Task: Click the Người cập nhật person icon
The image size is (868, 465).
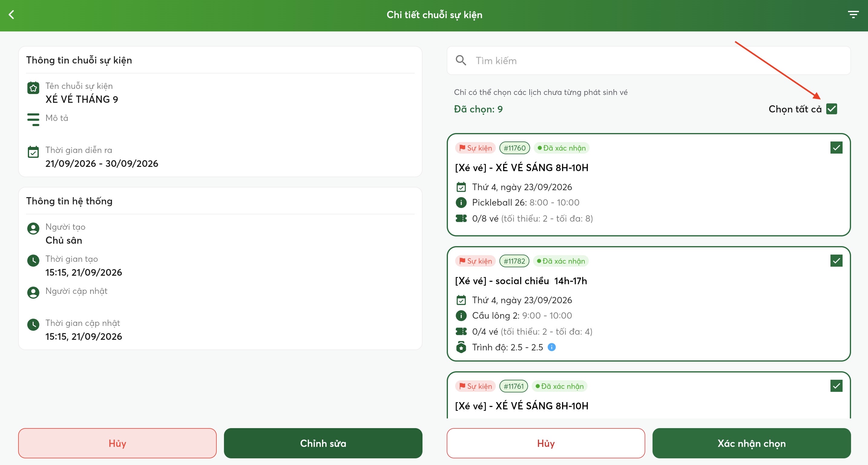Action: [33, 293]
